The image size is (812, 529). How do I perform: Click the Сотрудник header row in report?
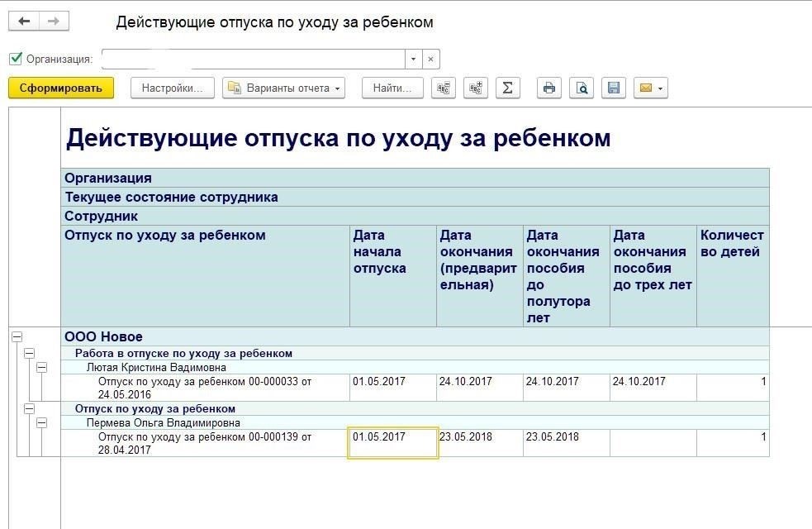pos(415,216)
